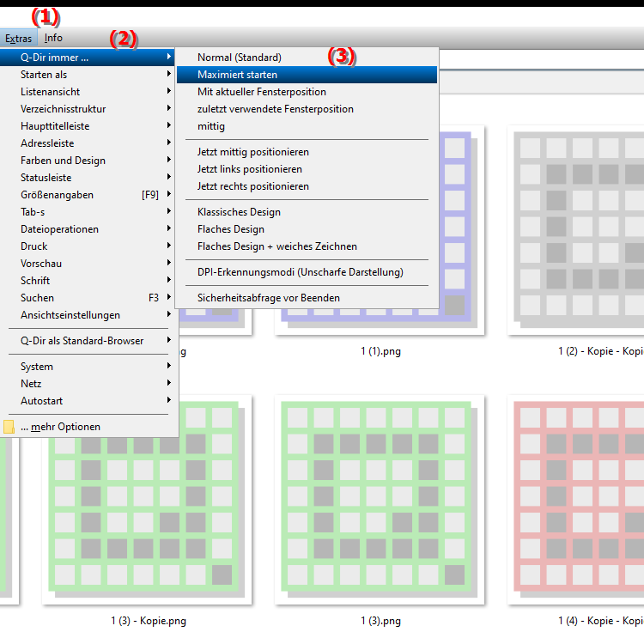644x644 pixels.
Task: Select thumbnail of 1 (3).png
Action: point(380,500)
